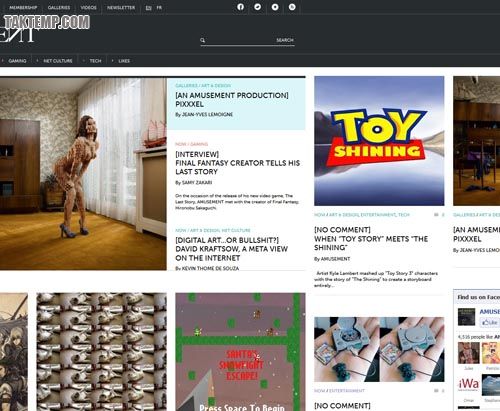Click author Jean-Yves Lemoigne in featured box
500x411 pixels.
click(x=208, y=115)
